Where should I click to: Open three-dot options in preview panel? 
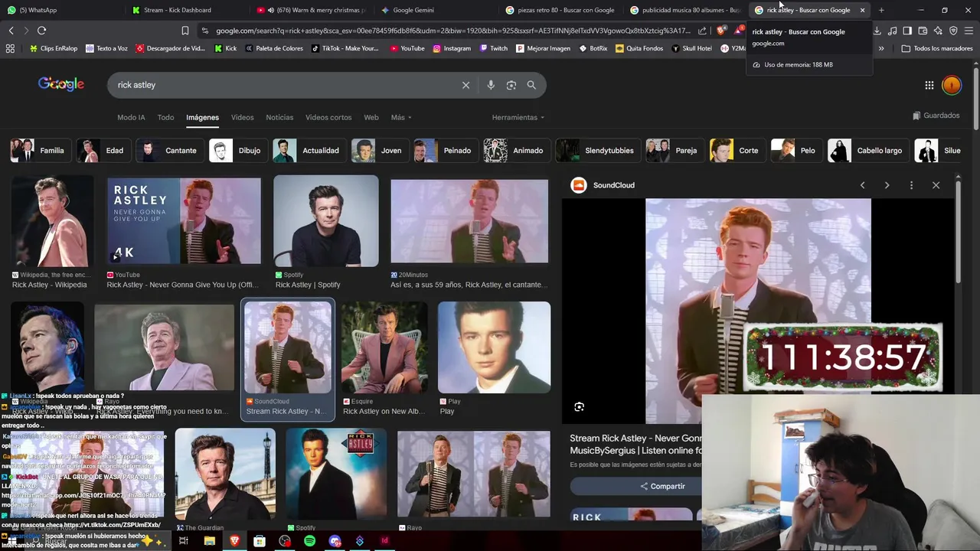pyautogui.click(x=911, y=185)
